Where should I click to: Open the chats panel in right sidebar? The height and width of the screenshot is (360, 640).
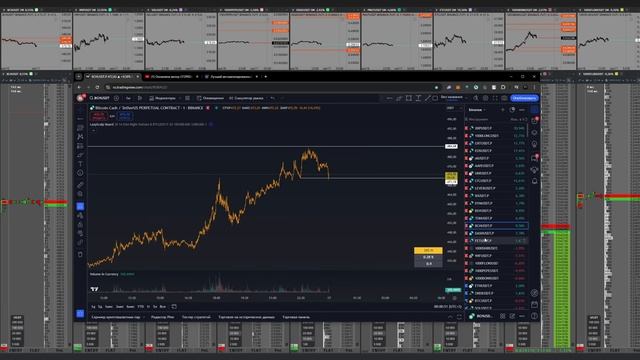coord(535,158)
